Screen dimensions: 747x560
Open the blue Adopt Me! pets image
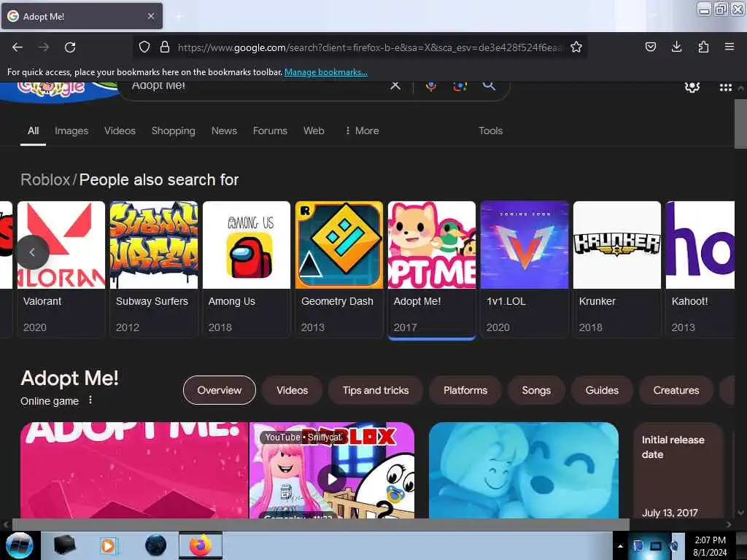click(x=524, y=470)
